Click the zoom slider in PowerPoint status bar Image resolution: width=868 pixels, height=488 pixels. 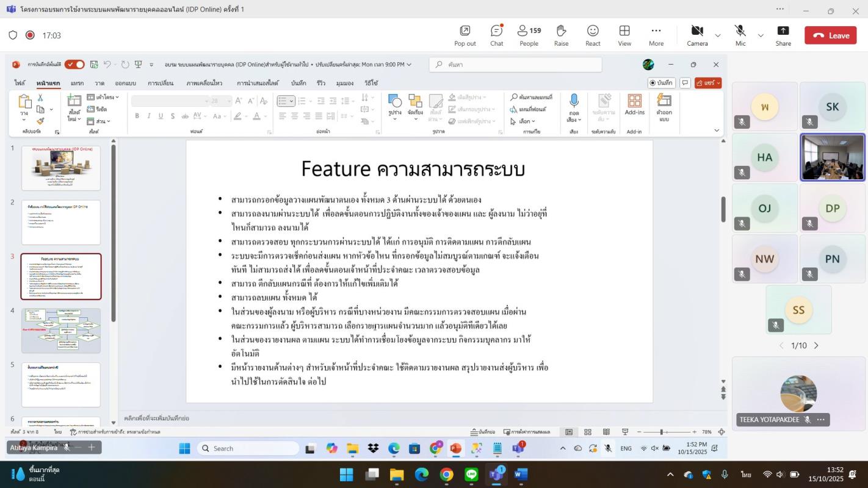tap(662, 432)
